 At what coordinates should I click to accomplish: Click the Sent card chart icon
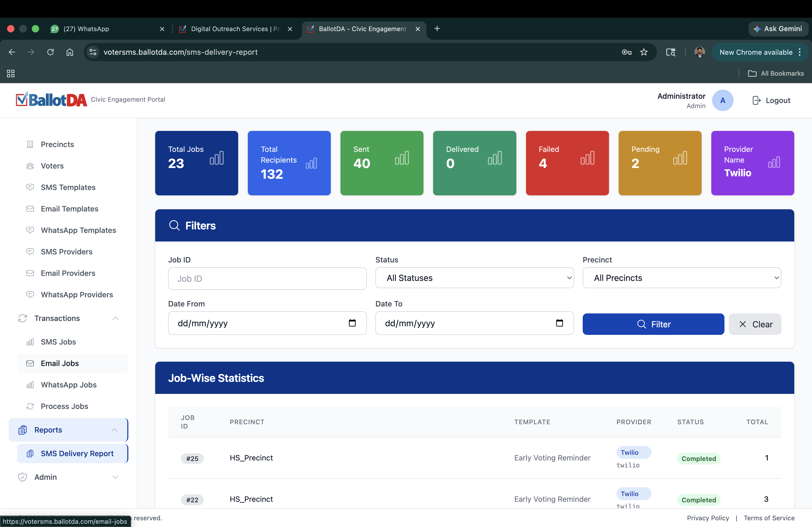402,158
